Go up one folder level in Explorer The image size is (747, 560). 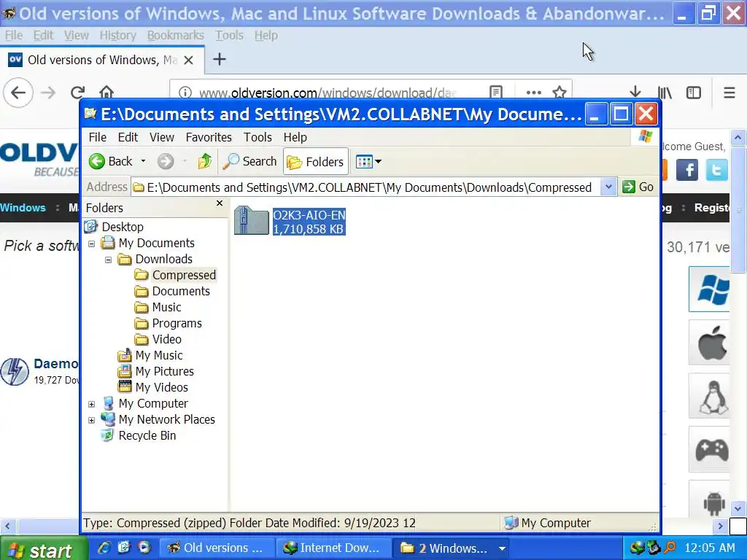coord(205,161)
